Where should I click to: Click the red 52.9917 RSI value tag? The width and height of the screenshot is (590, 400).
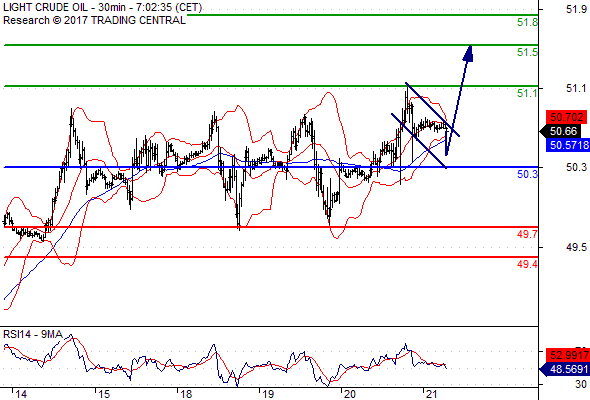click(x=568, y=355)
